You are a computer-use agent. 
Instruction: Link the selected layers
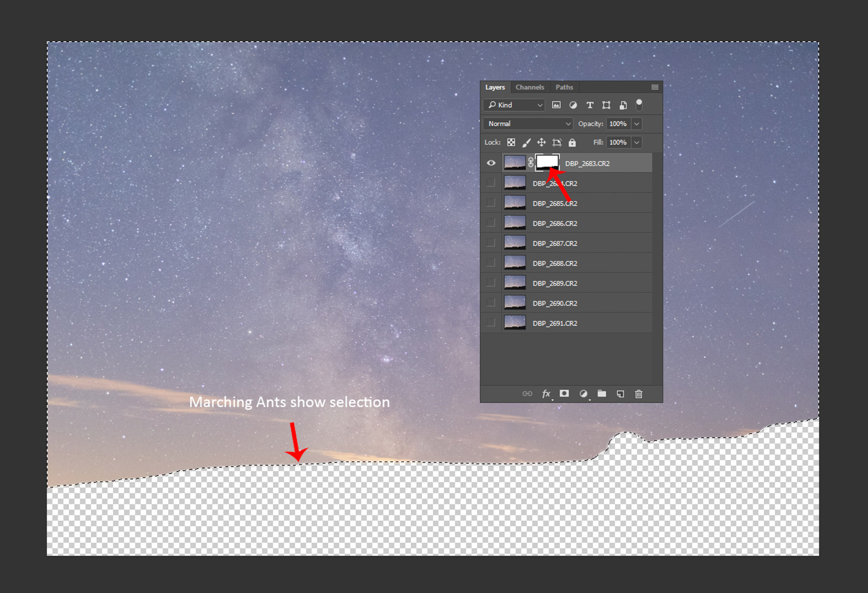[527, 394]
